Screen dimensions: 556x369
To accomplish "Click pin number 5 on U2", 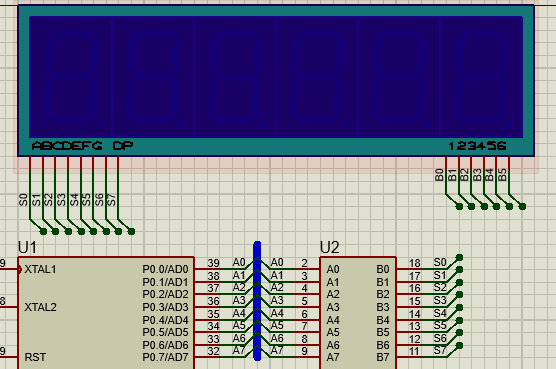I will (x=304, y=301).
